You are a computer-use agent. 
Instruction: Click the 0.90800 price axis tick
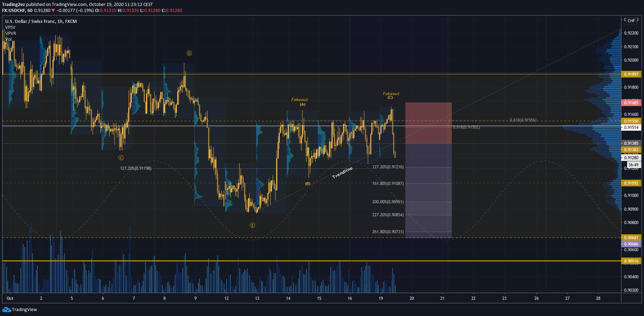point(631,223)
